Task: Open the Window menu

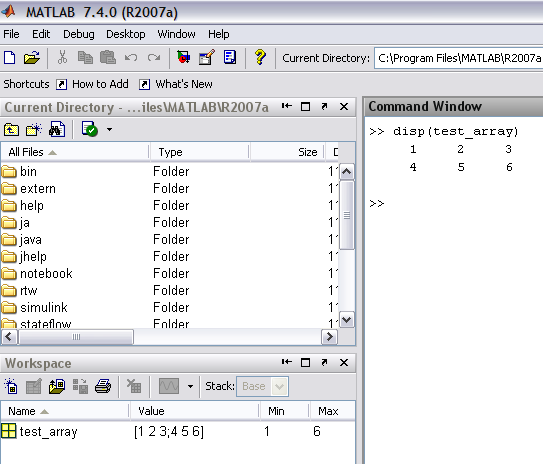Action: [176, 34]
